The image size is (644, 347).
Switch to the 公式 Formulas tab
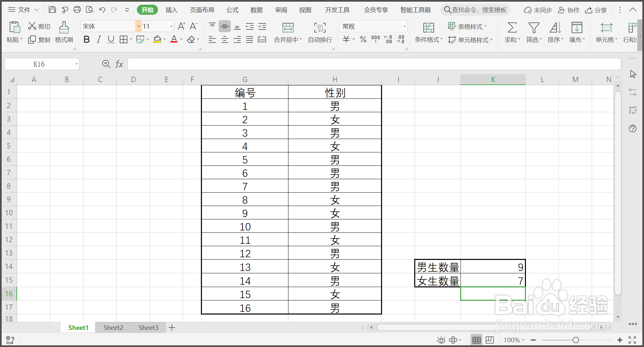[232, 10]
